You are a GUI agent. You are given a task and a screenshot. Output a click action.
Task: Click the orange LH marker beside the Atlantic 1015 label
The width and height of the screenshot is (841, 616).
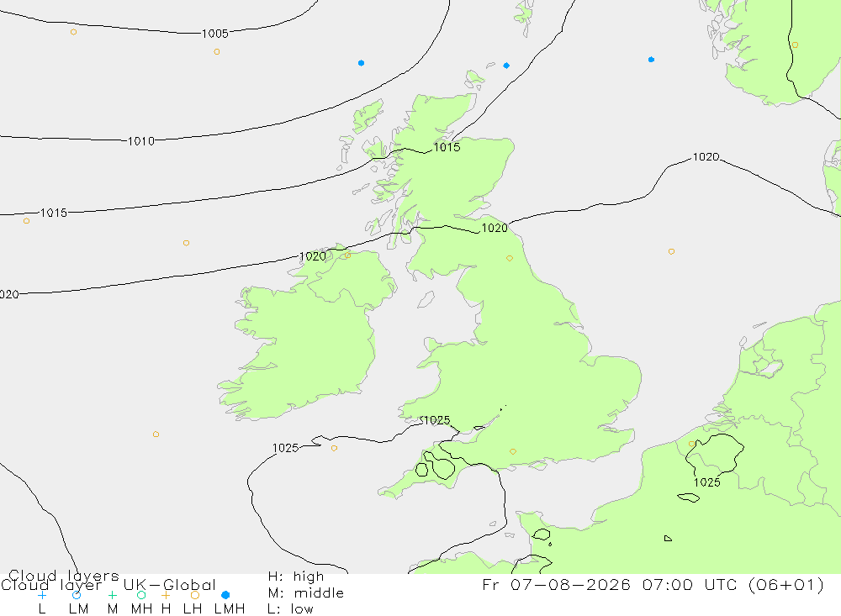coord(26,221)
